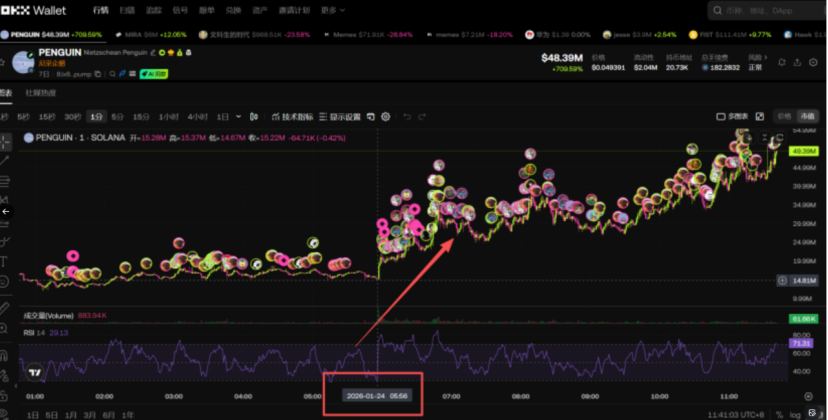
Task: Select the Text annotation tool
Action: pos(4,262)
